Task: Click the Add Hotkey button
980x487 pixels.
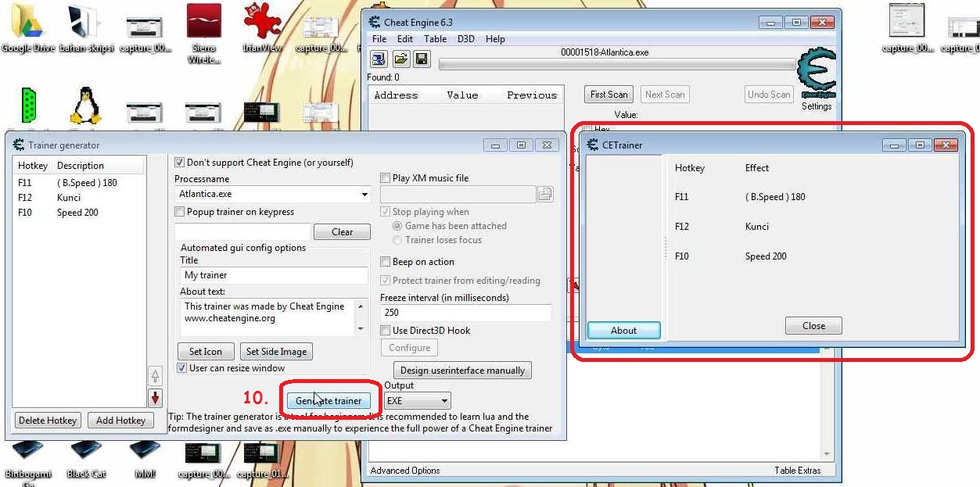Action: pyautogui.click(x=120, y=421)
